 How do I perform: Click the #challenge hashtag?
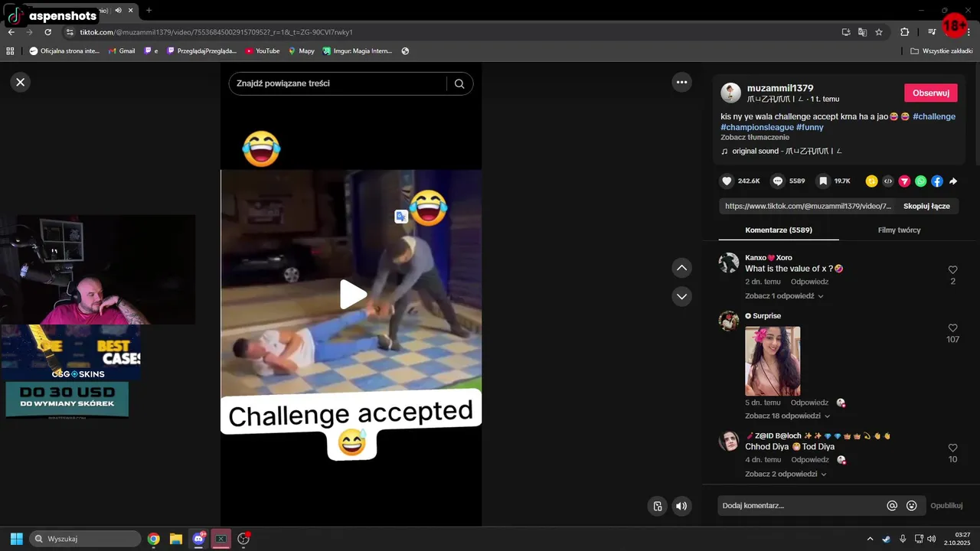point(933,116)
